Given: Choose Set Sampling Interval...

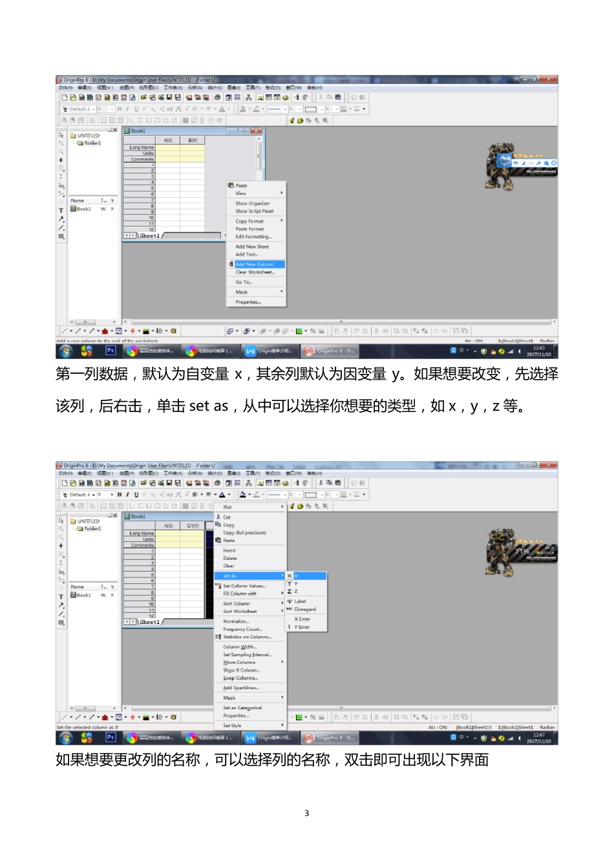Looking at the screenshot, I should coord(249,654).
